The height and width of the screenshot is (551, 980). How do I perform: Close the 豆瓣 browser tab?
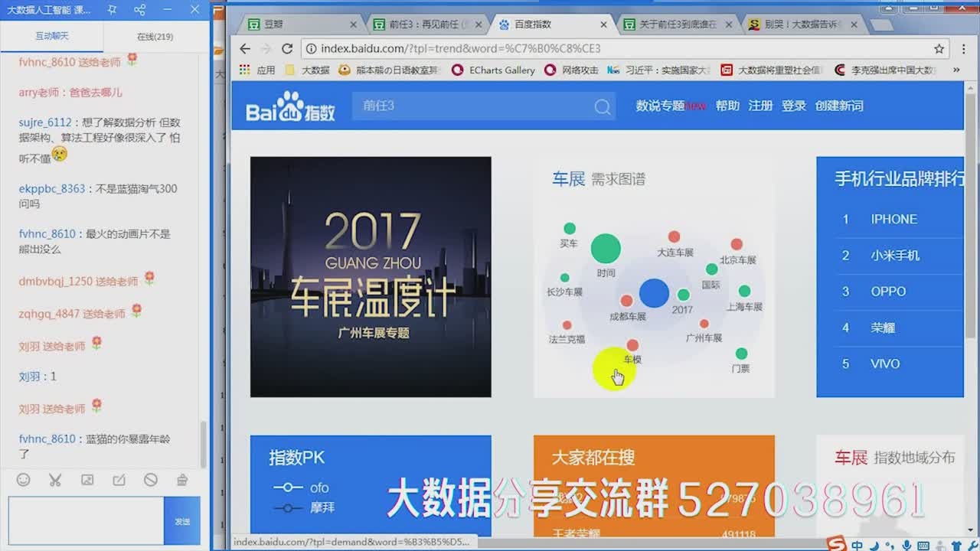coord(352,24)
